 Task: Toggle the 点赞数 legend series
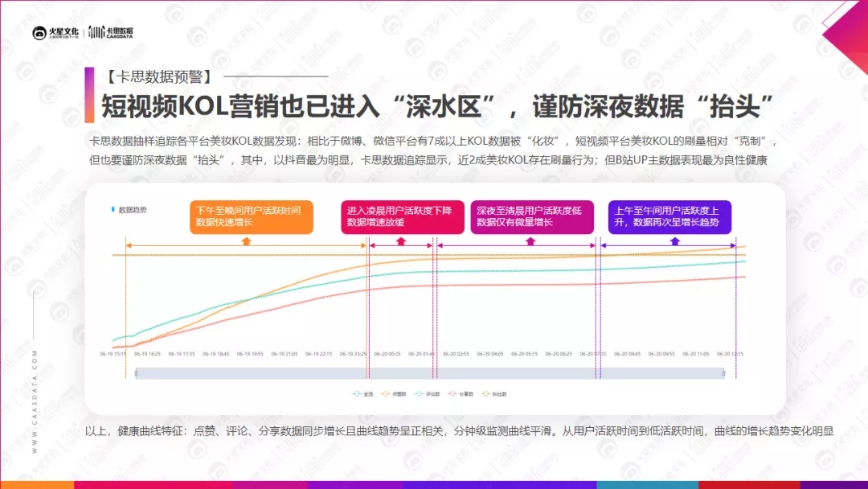pos(394,394)
